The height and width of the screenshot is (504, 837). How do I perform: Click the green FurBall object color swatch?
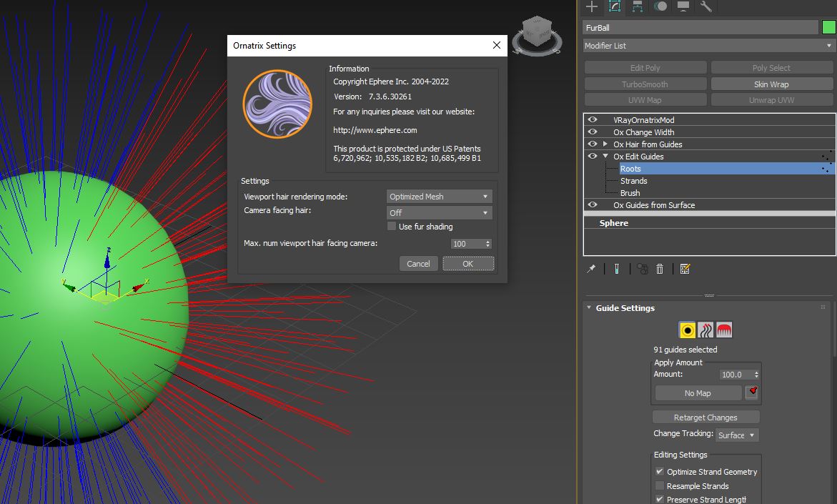click(x=828, y=28)
